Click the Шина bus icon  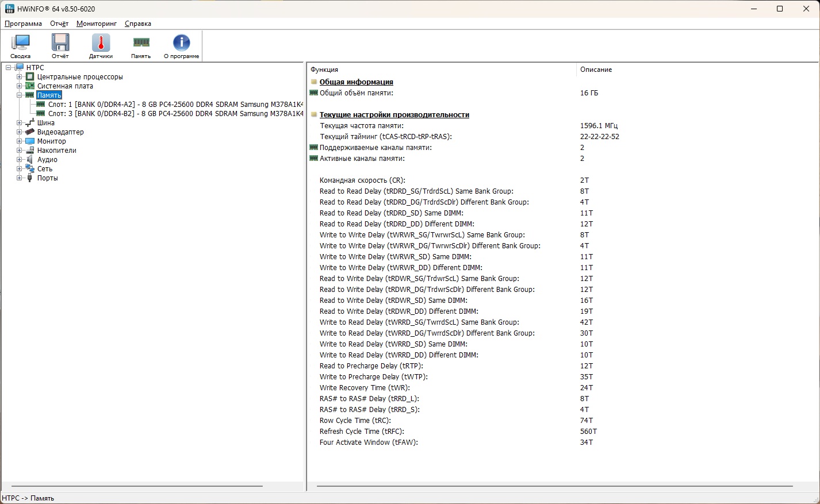click(x=30, y=122)
